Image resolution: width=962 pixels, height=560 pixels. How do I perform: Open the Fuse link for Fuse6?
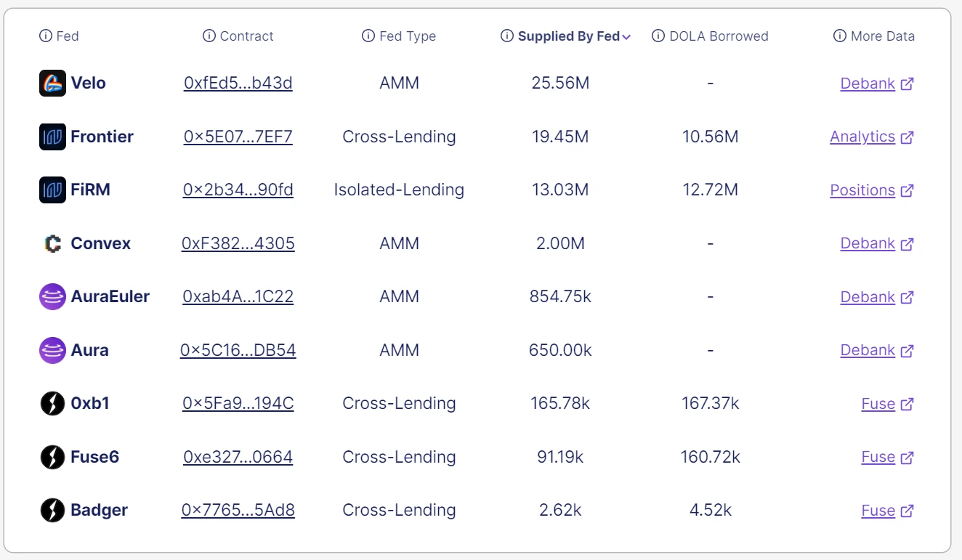pos(878,457)
